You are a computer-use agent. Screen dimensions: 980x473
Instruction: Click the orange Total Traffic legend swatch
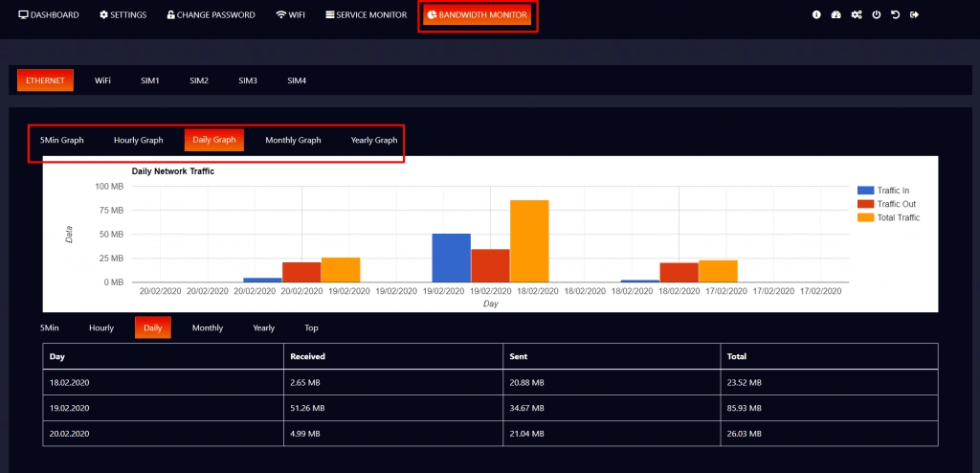(865, 217)
